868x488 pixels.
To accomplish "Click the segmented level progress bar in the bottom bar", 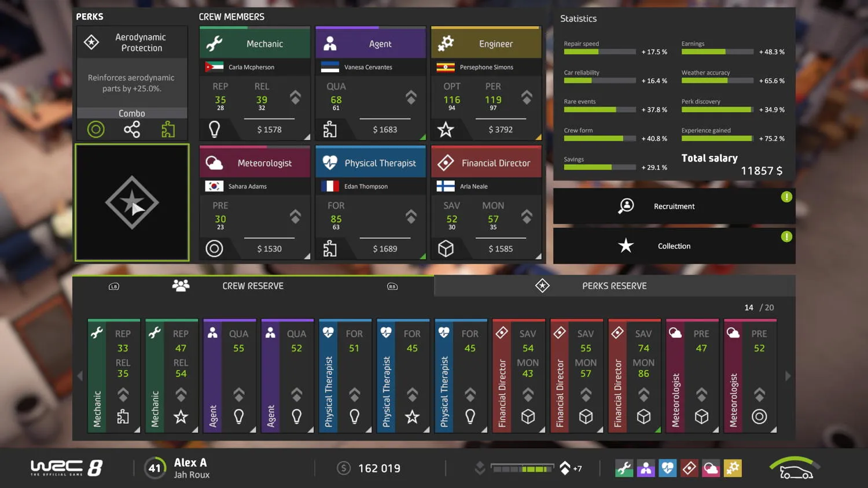I will [522, 468].
